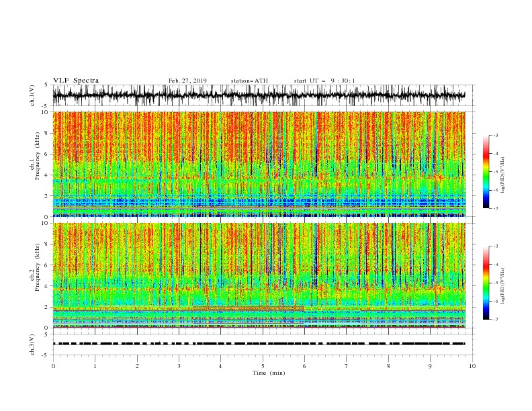Viewport: 532px width, 411px height.
Task: Click the ch.1 voltage waveform trace
Action: 259,95
